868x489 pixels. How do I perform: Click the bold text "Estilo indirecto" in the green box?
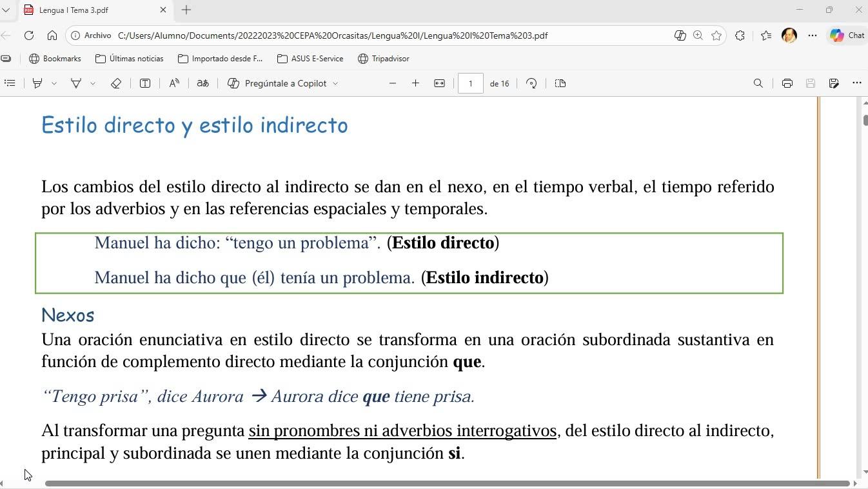[485, 277]
